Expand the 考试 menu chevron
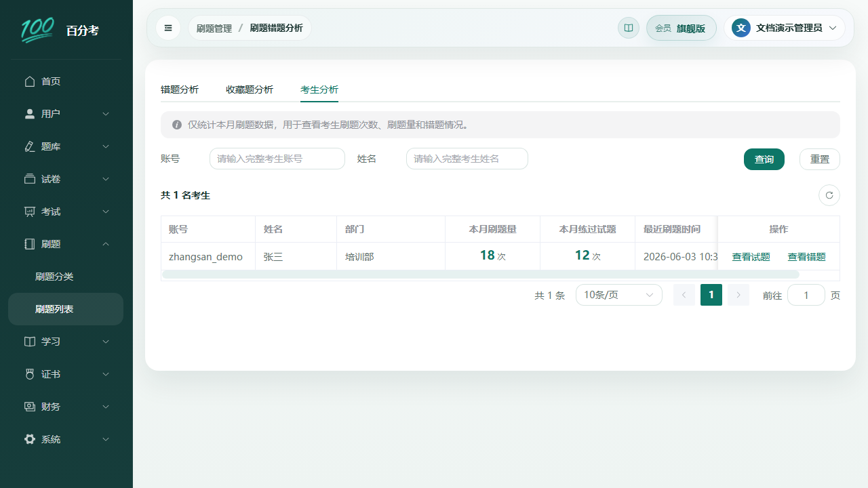 (x=106, y=211)
